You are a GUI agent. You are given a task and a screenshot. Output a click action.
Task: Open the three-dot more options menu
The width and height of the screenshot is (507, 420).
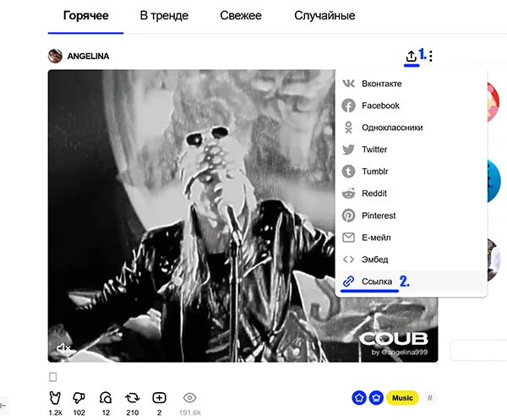(x=431, y=57)
